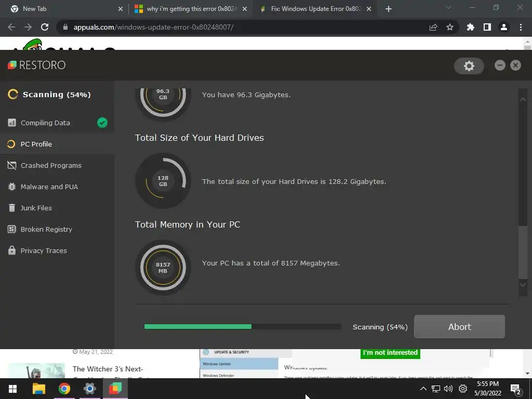Open Chrome profile avatar
This screenshot has width=532, height=399.
504,27
